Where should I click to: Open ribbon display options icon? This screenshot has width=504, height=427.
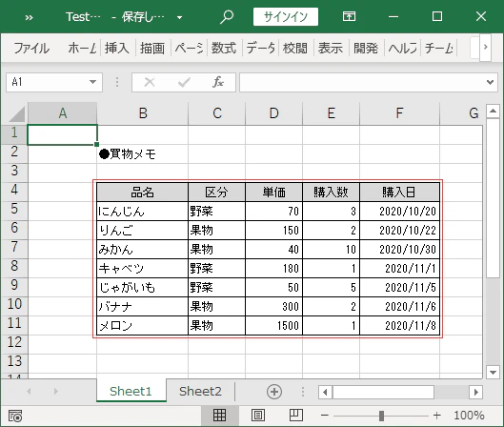pos(349,16)
